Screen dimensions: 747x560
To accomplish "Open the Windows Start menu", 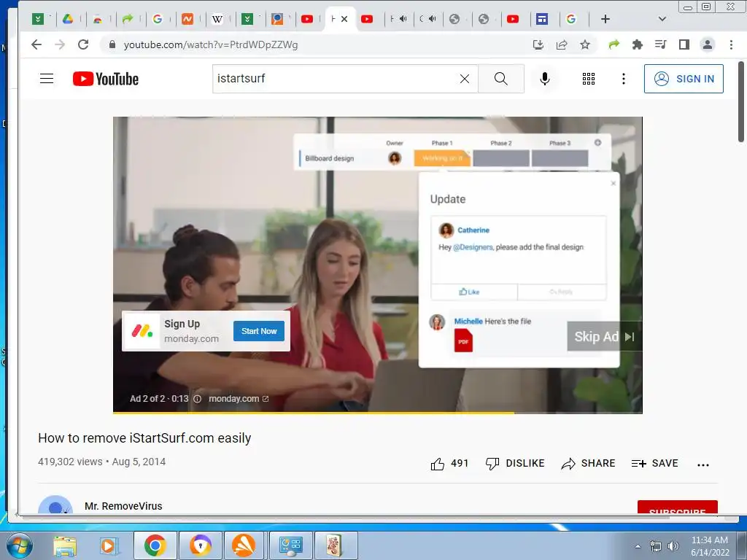I will click(x=18, y=545).
